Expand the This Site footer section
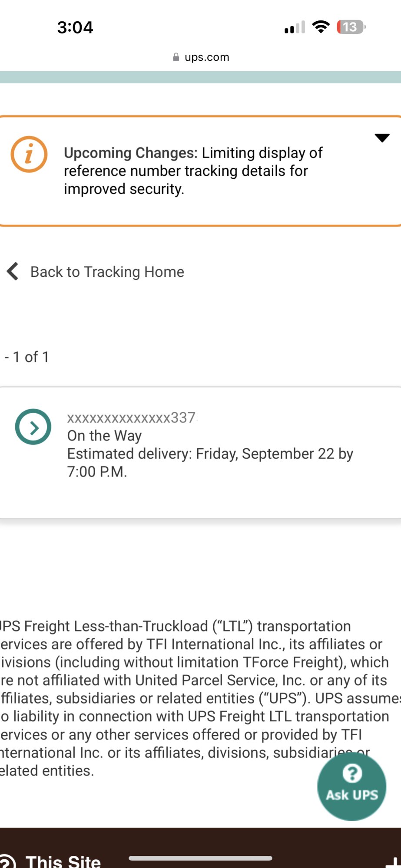 pyautogui.click(x=63, y=861)
